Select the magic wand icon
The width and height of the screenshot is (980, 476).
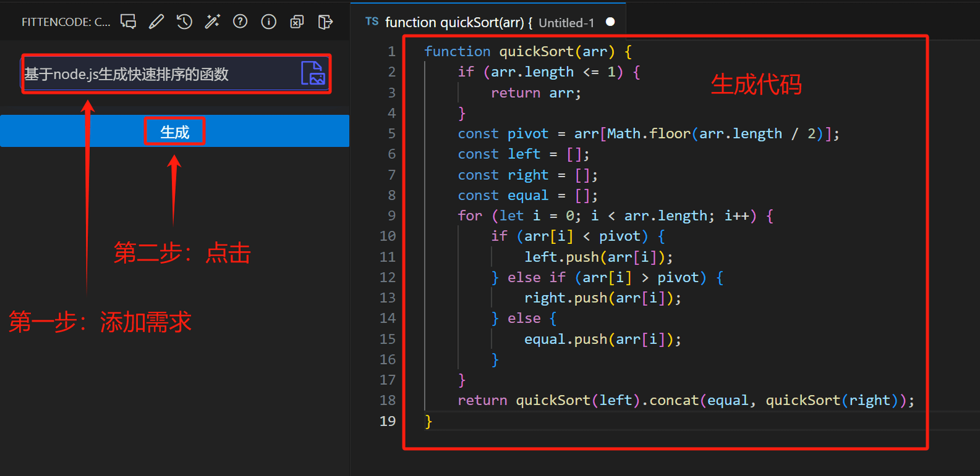coord(212,22)
